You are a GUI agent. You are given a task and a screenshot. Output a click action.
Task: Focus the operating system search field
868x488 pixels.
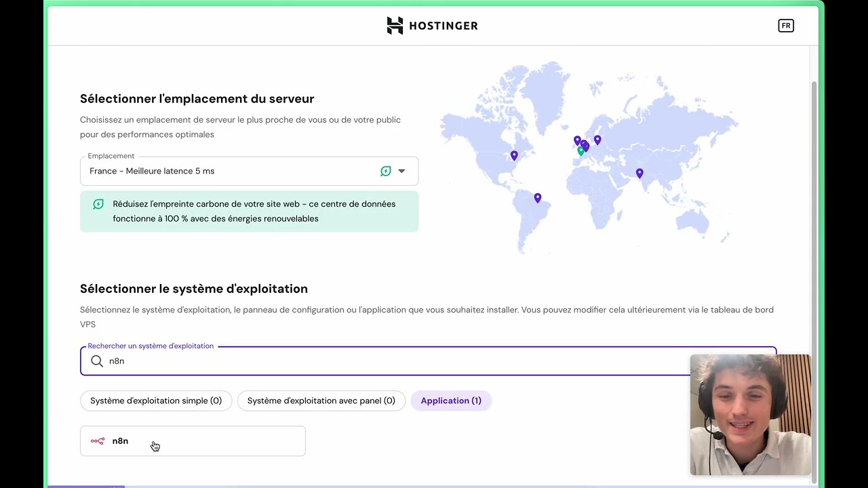tap(428, 361)
